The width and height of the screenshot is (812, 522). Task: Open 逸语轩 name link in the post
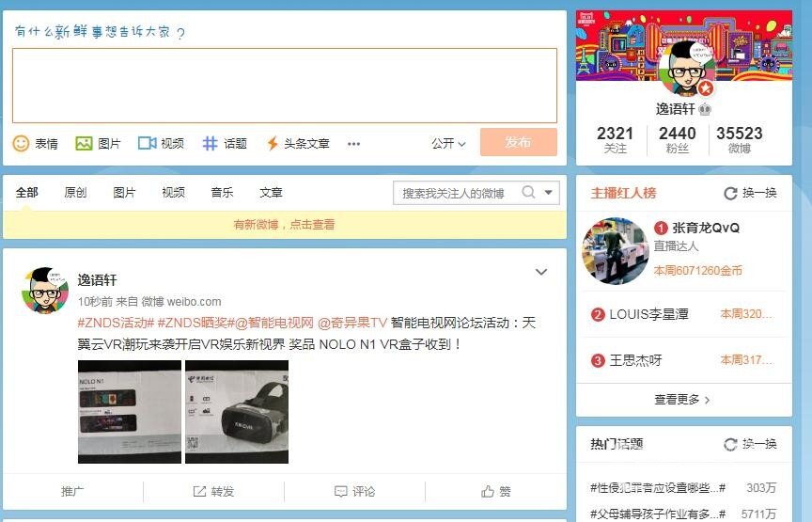[98, 280]
